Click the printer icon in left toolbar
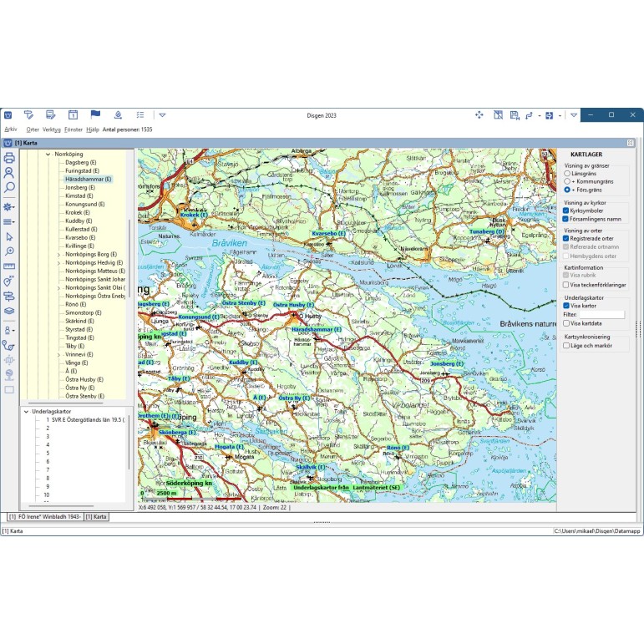The image size is (644, 644). click(x=9, y=158)
